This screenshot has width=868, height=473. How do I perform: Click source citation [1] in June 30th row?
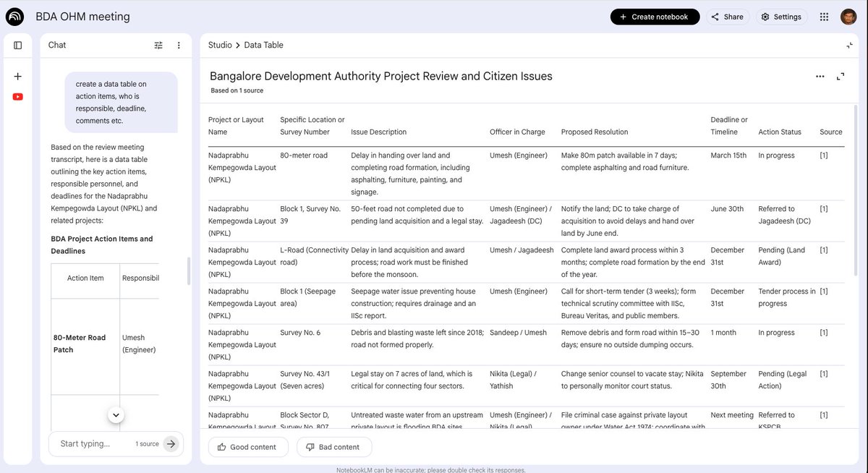pyautogui.click(x=823, y=209)
